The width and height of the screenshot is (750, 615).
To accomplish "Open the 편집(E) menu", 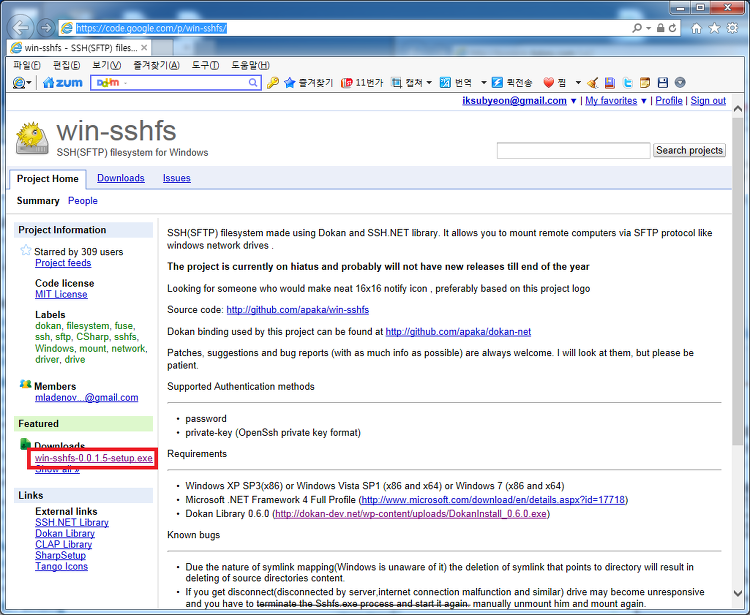I will point(66,65).
